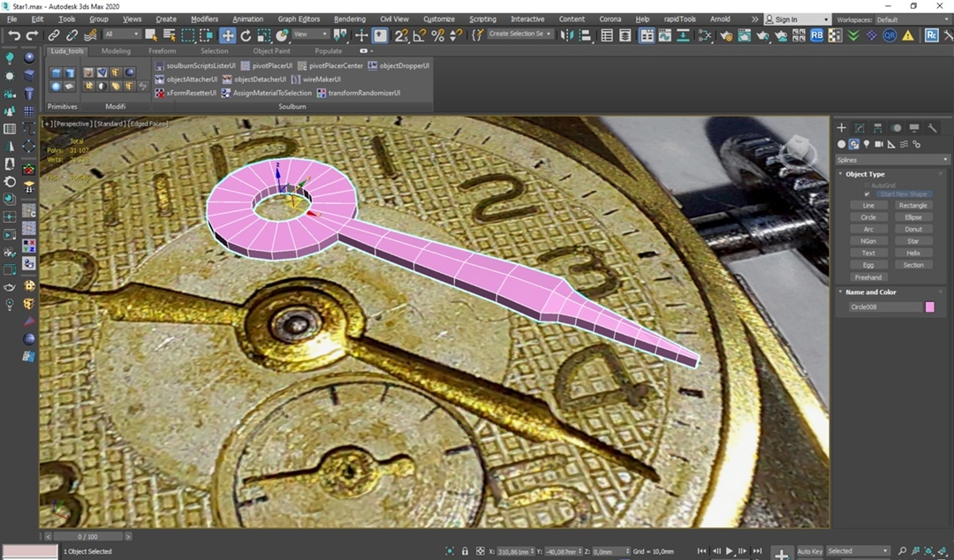
Task: Toggle the Spinner Snap icon
Action: pos(455,35)
